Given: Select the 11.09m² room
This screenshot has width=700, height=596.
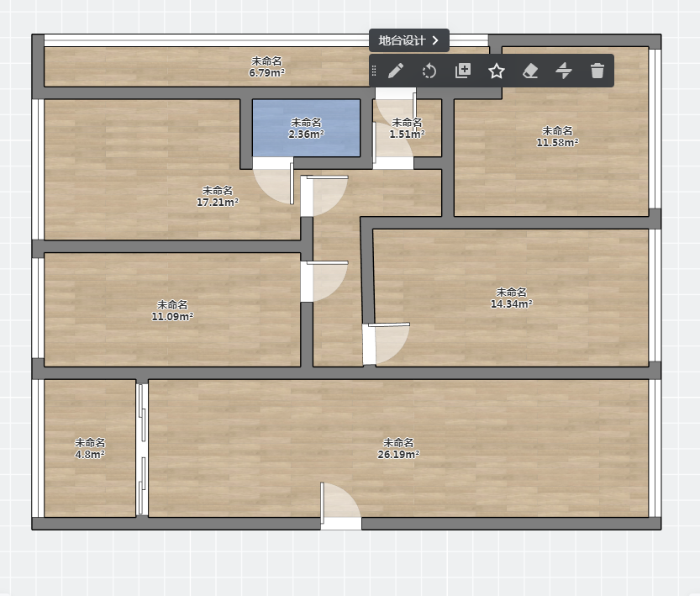Looking at the screenshot, I should [x=172, y=310].
